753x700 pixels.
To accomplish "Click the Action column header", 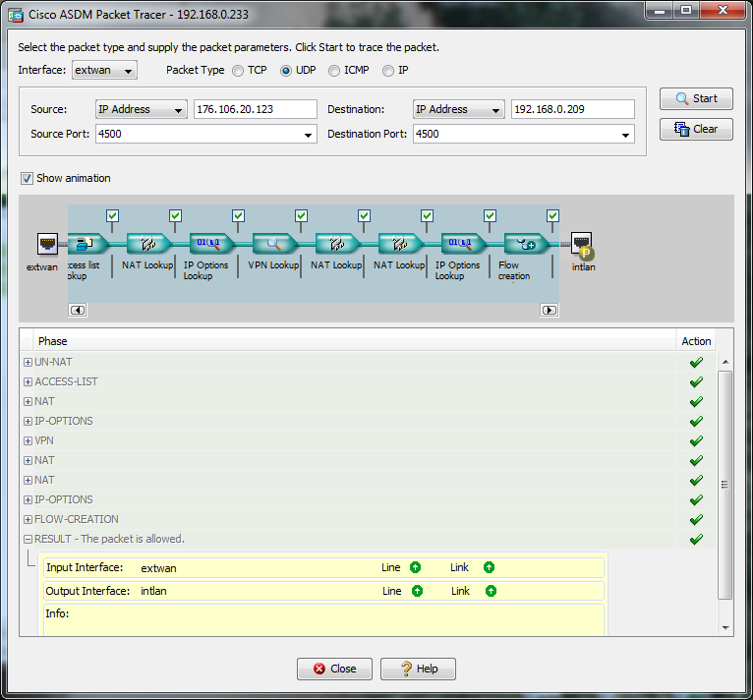I will 696,341.
